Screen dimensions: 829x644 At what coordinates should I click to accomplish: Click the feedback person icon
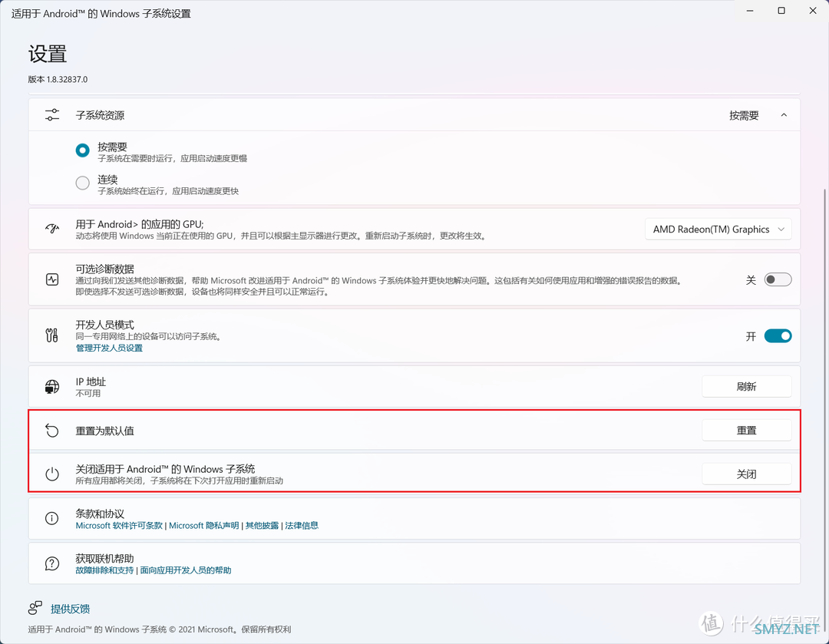click(35, 608)
